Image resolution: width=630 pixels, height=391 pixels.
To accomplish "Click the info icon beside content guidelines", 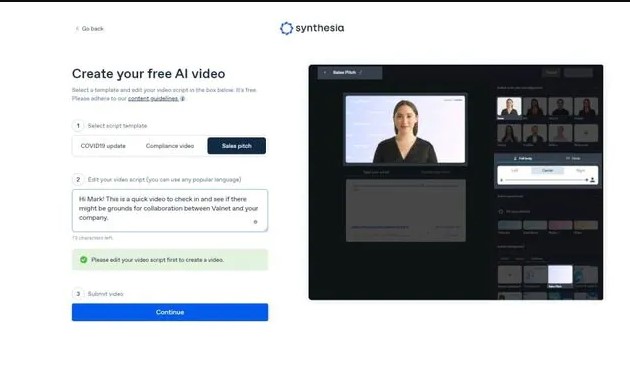I will 183,98.
